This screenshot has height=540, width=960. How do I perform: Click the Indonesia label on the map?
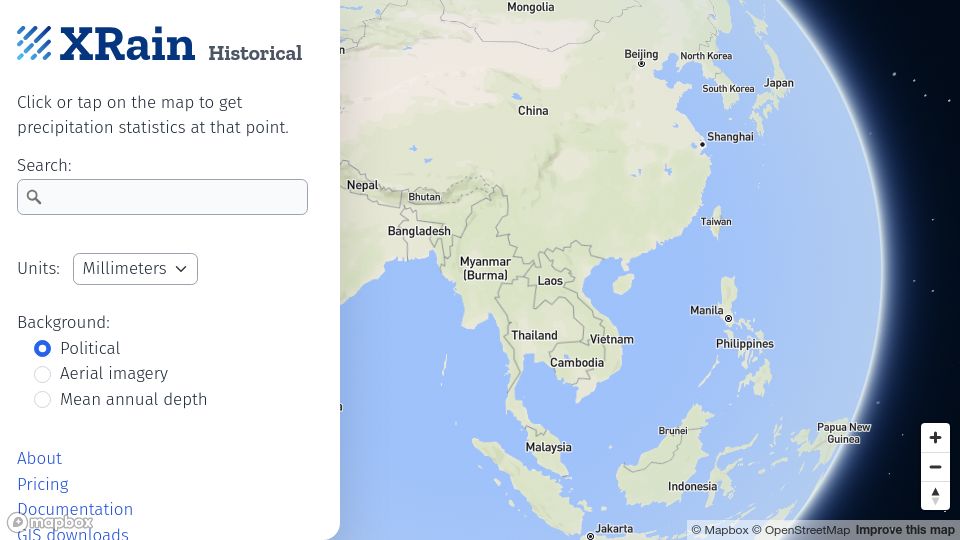(x=692, y=487)
